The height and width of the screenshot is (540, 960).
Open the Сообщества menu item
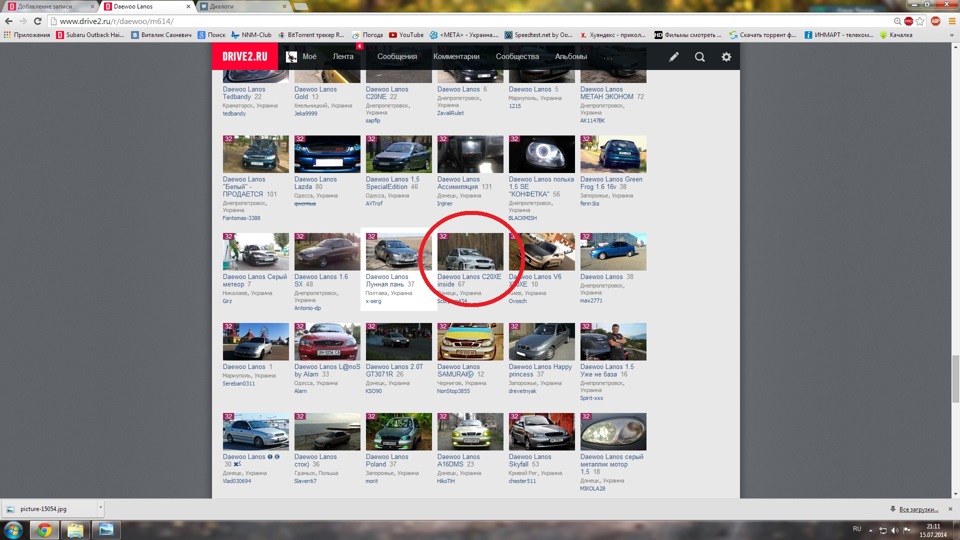pyautogui.click(x=517, y=56)
